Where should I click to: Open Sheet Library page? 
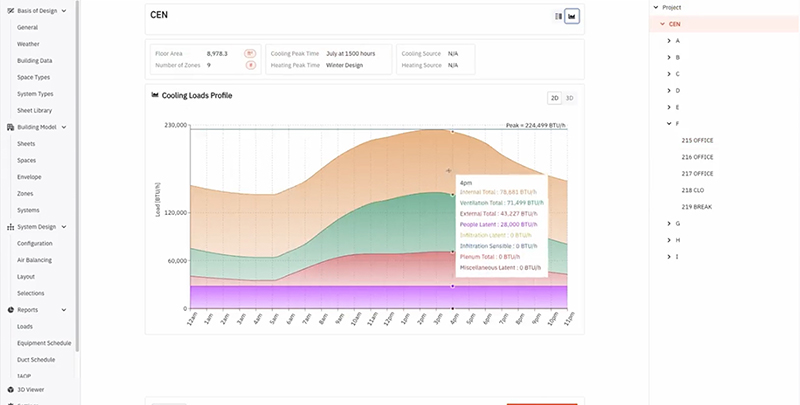click(34, 111)
